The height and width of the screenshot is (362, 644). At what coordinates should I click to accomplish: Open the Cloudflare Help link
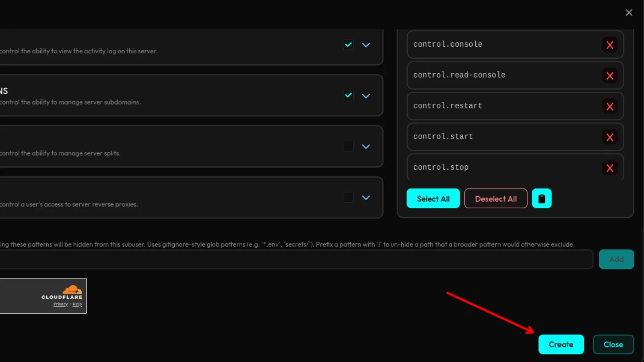coord(77,304)
